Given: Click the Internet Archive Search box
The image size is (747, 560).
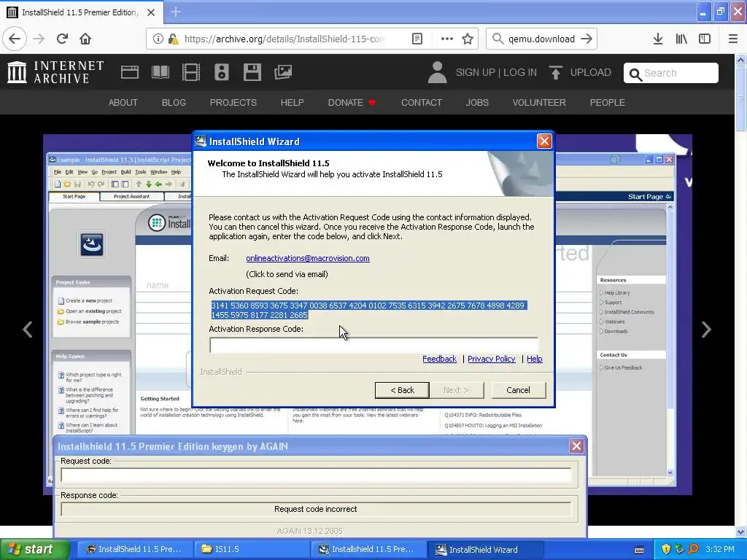Looking at the screenshot, I should (671, 73).
